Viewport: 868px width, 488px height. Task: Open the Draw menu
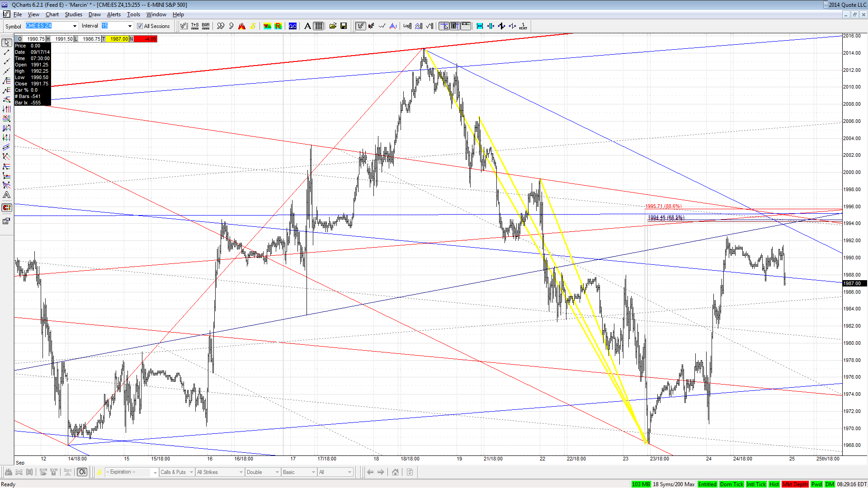tap(94, 14)
